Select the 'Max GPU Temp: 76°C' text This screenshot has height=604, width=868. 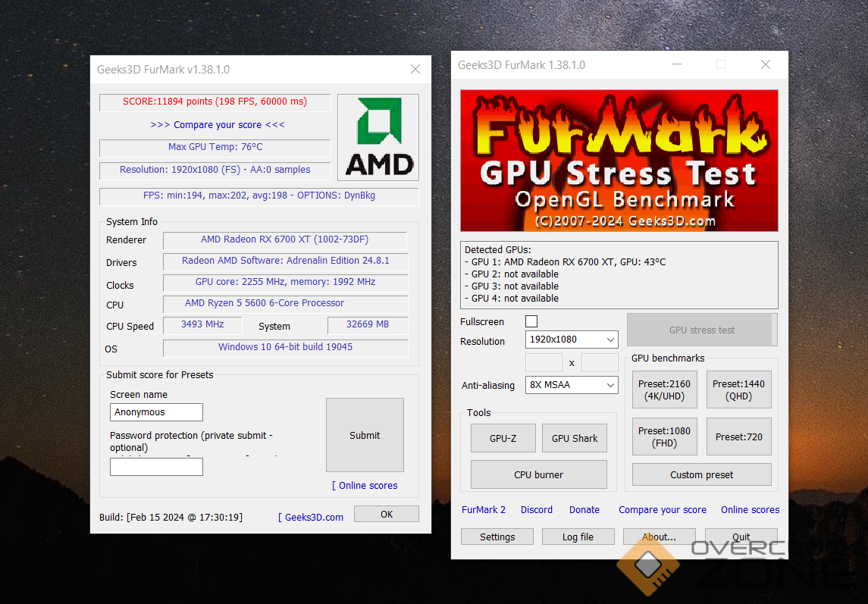(x=215, y=147)
